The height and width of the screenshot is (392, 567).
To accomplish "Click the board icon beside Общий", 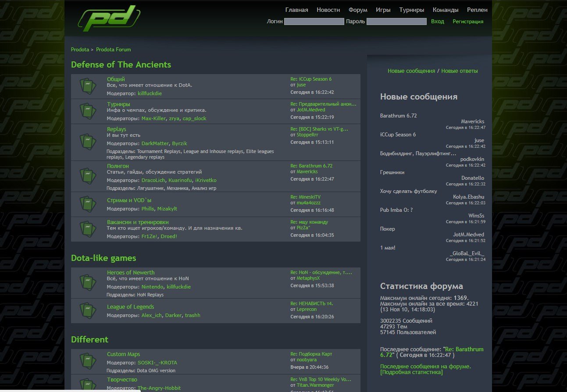I will click(88, 86).
